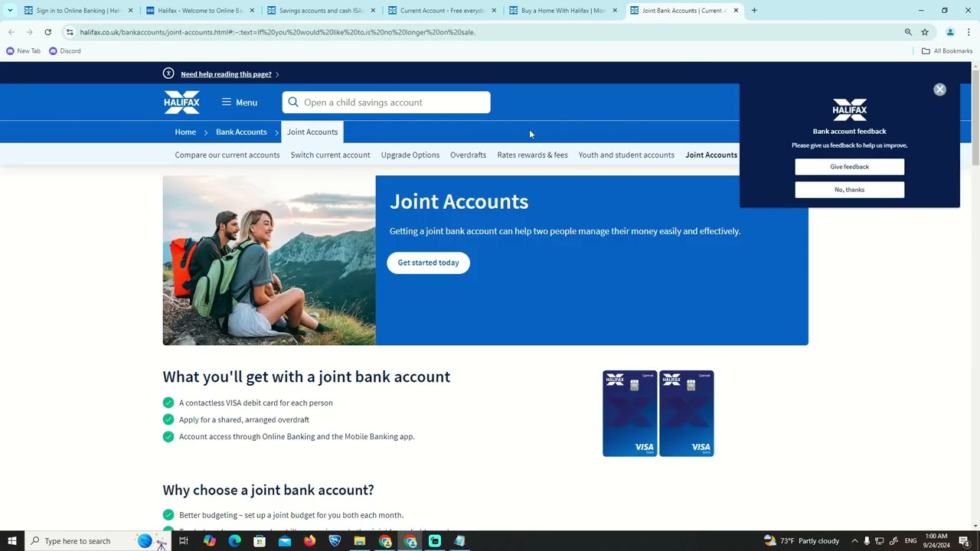Switch to 'Halifax - Welcome to Online' tab

(201, 11)
